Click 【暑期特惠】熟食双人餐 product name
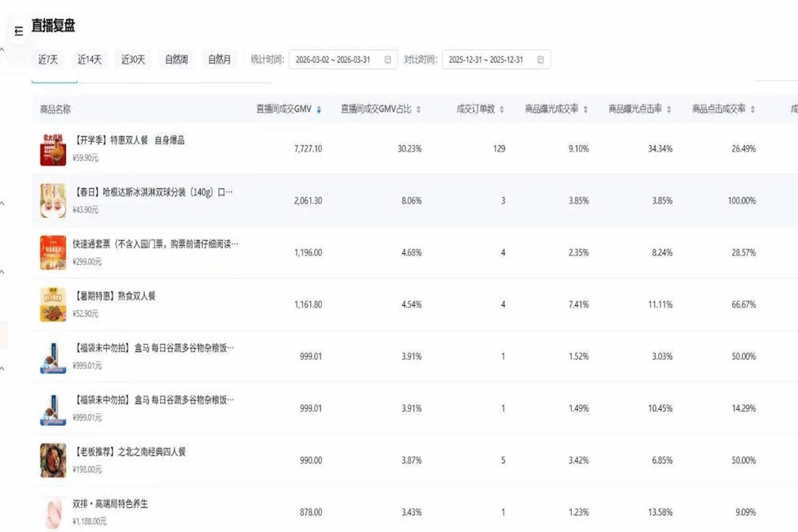The height and width of the screenshot is (532, 798). (114, 297)
